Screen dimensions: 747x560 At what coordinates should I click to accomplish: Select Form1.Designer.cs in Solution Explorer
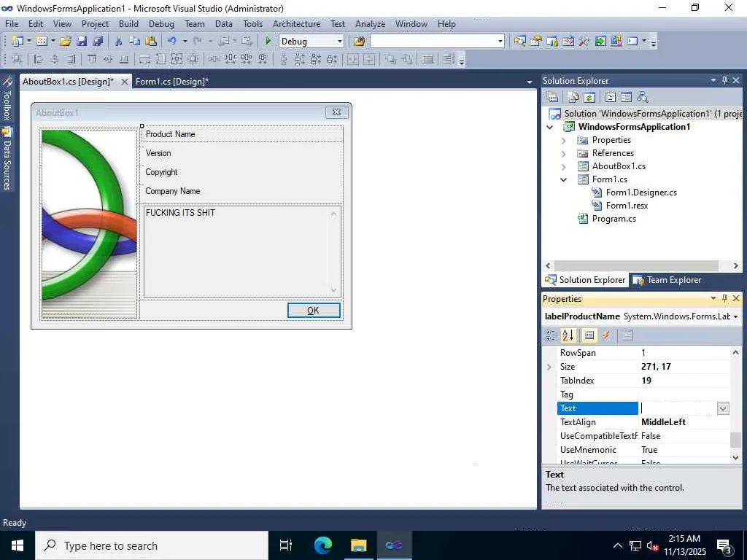tap(641, 192)
